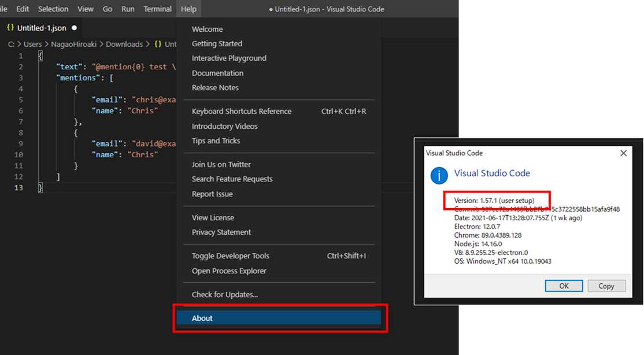Click line number 13 in the gutter
The image size is (644, 355).
click(x=18, y=187)
